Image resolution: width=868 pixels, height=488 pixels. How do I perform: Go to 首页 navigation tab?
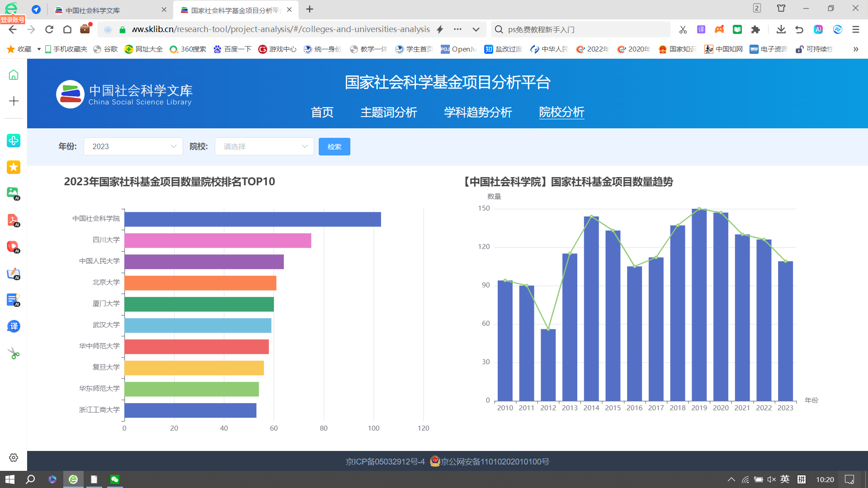(322, 112)
